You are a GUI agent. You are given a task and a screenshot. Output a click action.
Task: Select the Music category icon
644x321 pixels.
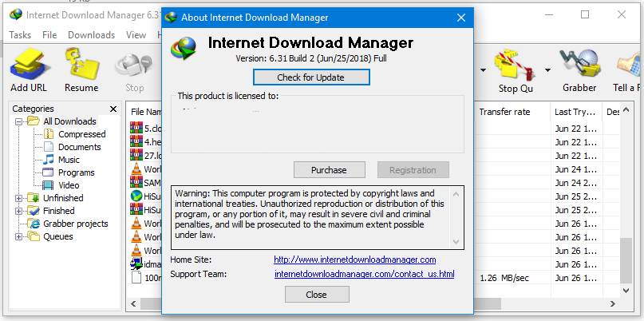(x=49, y=160)
